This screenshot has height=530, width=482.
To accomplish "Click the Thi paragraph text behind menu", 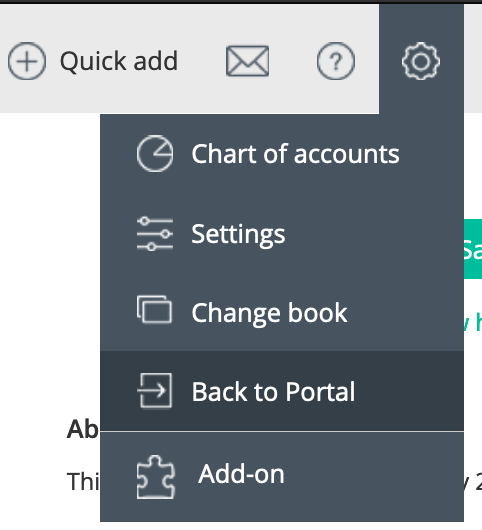I will pos(83,481).
